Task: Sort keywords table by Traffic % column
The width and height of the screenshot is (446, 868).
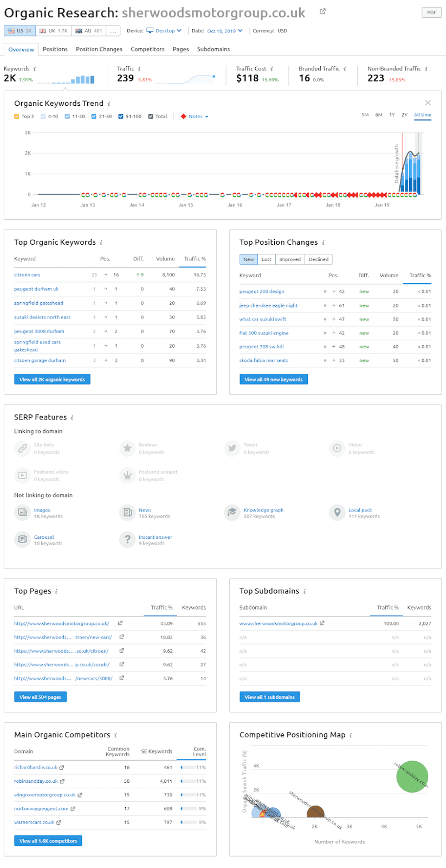Action: 195,259
